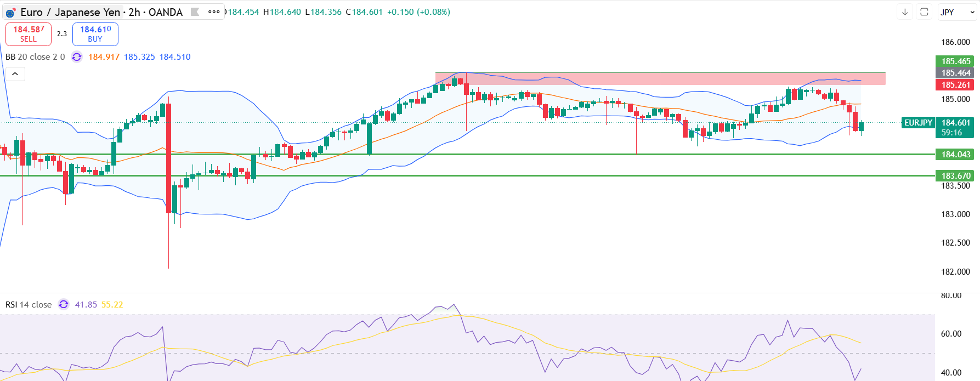Click the 184.610 BUY button

point(95,34)
